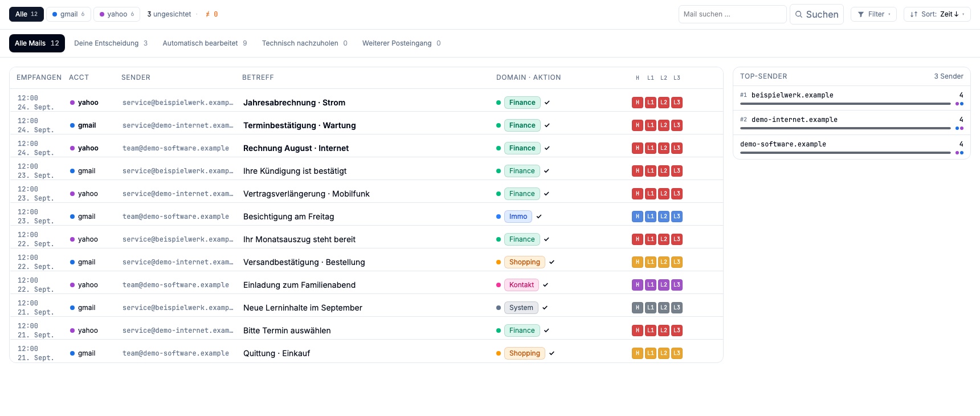980x416 pixels.
Task: Click the checkmark beside Kontakt in the Einladung row
Action: click(545, 285)
